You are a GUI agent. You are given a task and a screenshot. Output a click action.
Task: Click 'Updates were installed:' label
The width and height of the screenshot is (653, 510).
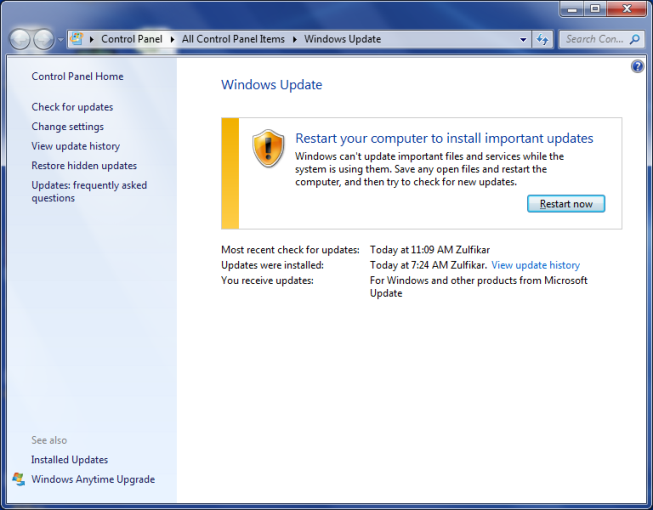(272, 265)
